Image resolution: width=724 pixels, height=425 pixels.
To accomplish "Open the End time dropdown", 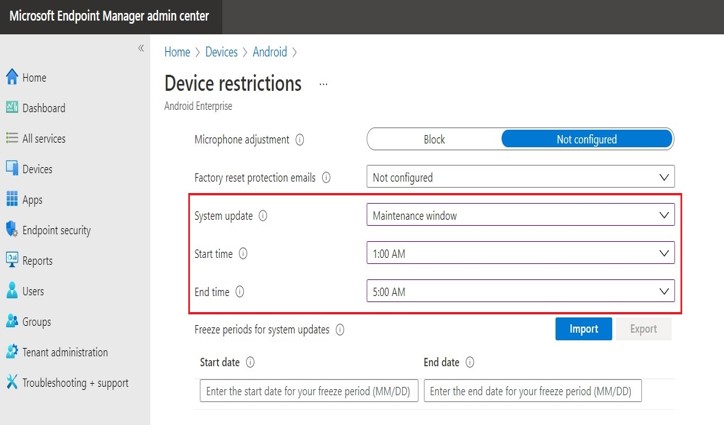I will 520,292.
